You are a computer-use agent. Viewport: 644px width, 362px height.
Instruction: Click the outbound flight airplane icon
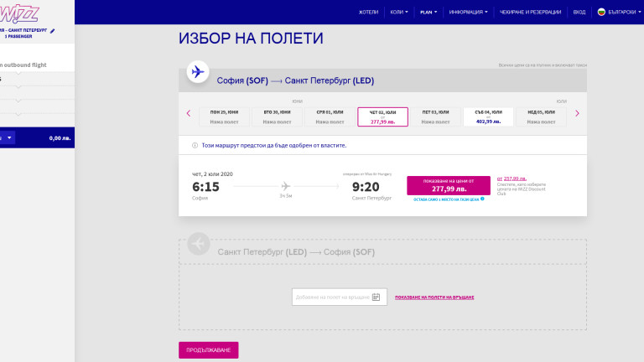(x=198, y=72)
